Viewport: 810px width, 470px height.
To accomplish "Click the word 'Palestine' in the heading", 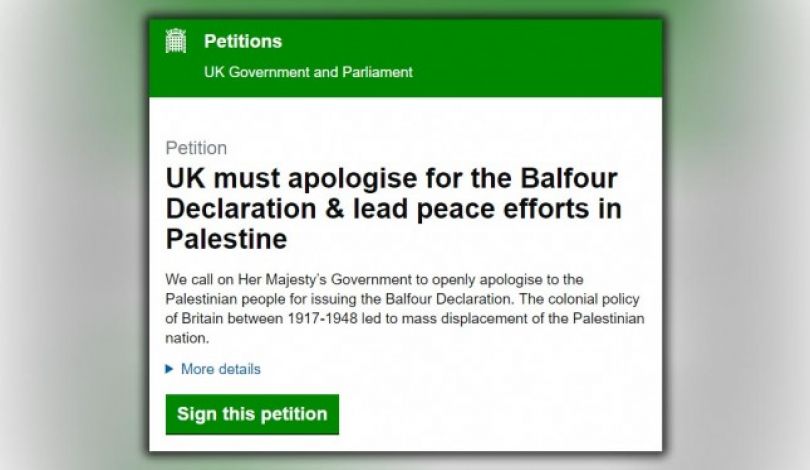I will pos(226,240).
